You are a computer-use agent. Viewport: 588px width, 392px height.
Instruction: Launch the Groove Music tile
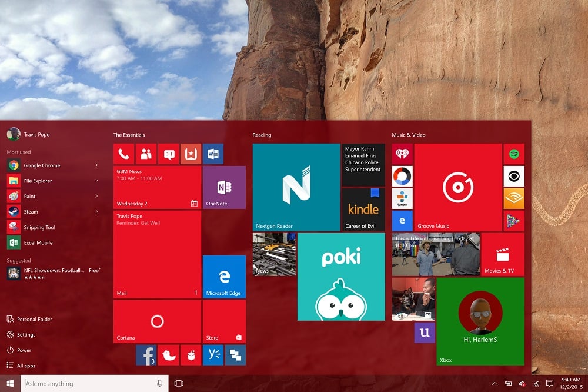[458, 187]
